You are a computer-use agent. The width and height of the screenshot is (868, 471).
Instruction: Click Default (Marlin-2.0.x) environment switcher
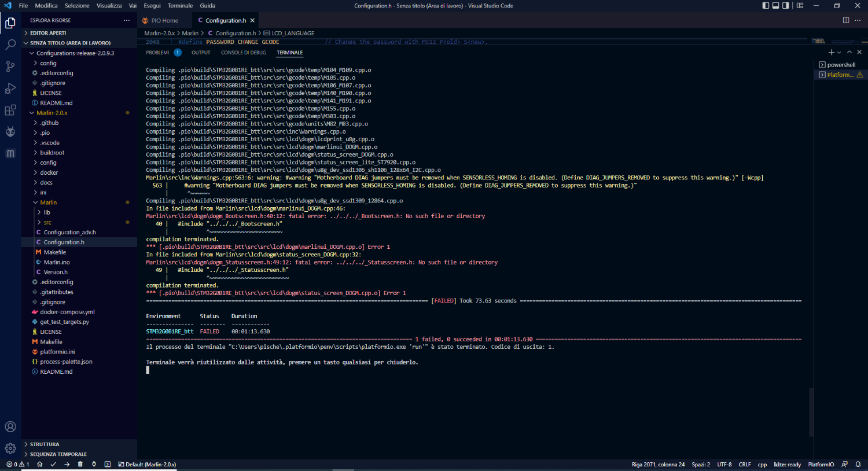click(x=147, y=465)
